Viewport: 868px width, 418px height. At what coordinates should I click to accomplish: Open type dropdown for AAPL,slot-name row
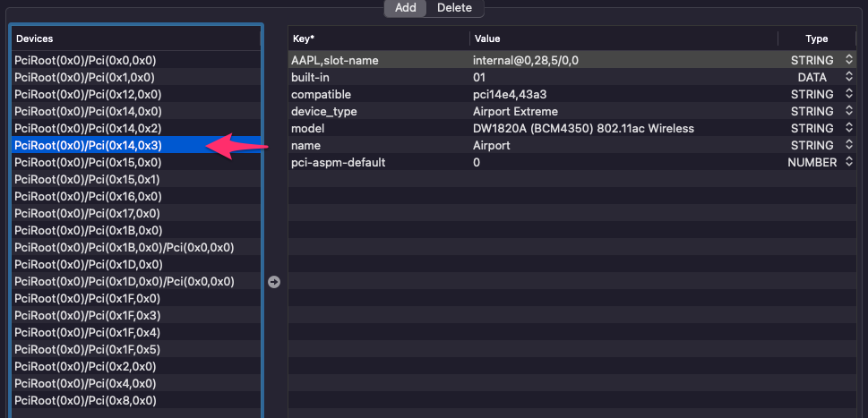click(849, 60)
